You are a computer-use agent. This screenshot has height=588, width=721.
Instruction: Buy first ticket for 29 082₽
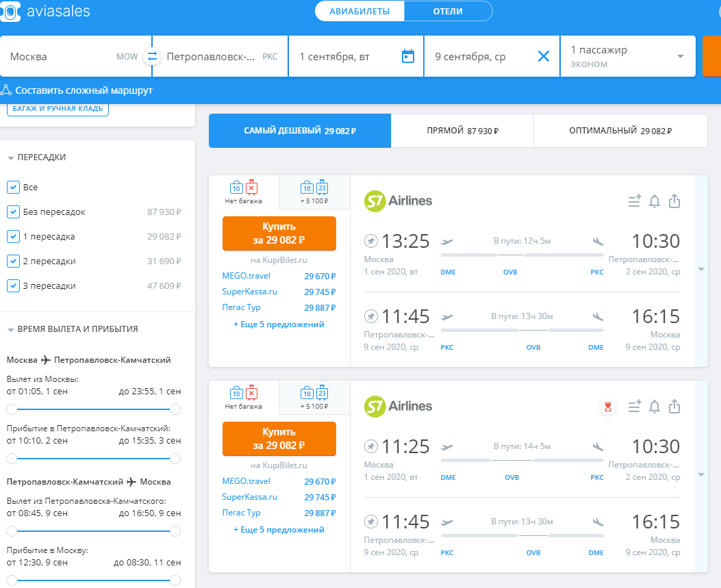[x=279, y=233]
